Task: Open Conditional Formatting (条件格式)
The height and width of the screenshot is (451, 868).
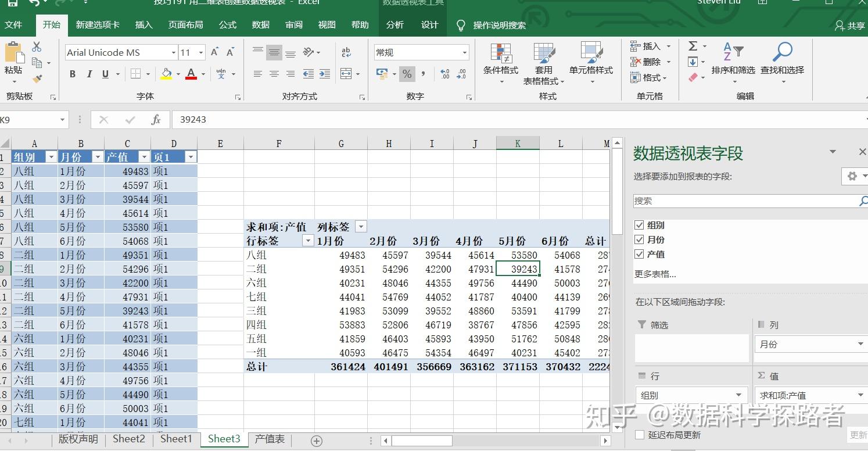Action: pos(501,63)
